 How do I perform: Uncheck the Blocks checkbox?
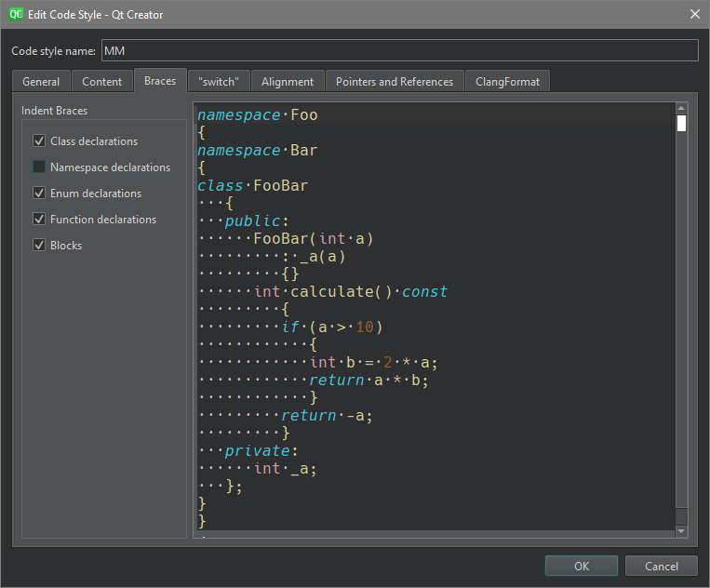[39, 245]
